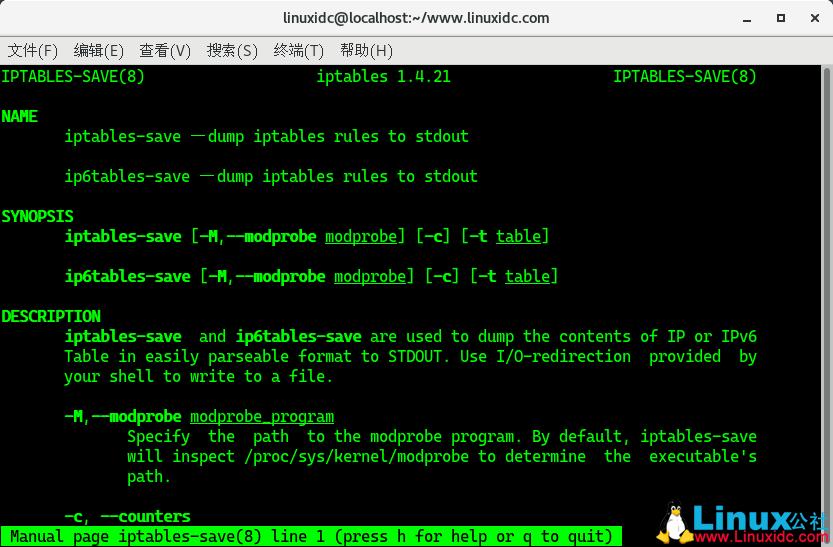Click underlined modprobe in ip6tables-save synopsis
The height and width of the screenshot is (547, 833).
pos(370,276)
